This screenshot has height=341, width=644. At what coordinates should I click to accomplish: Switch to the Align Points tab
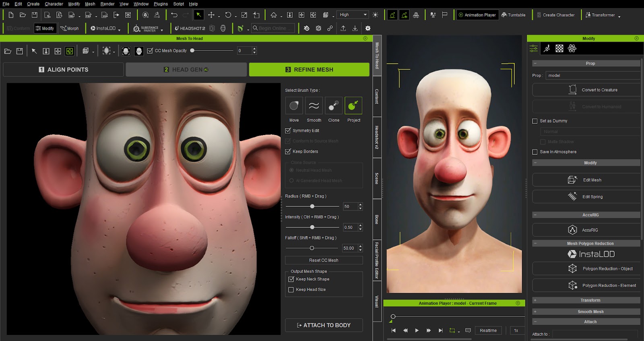63,69
